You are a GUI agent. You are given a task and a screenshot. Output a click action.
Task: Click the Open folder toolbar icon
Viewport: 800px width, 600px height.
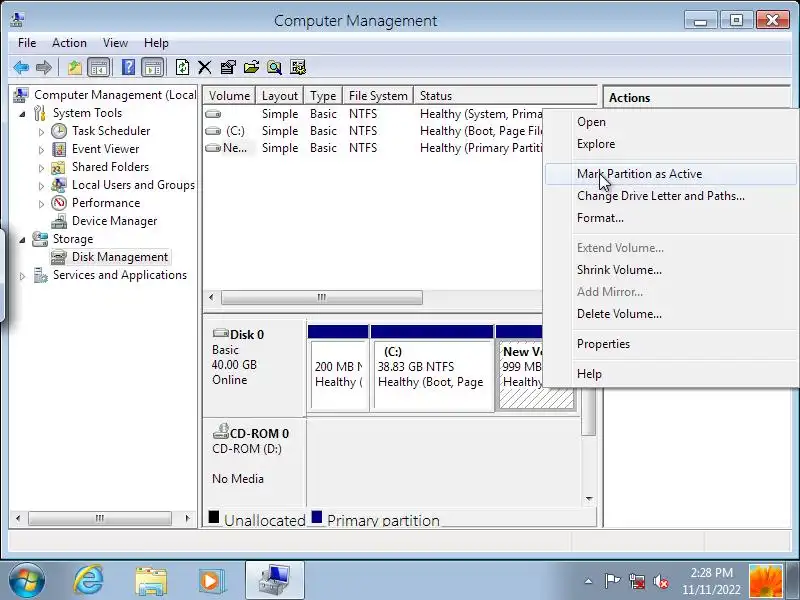tap(252, 67)
